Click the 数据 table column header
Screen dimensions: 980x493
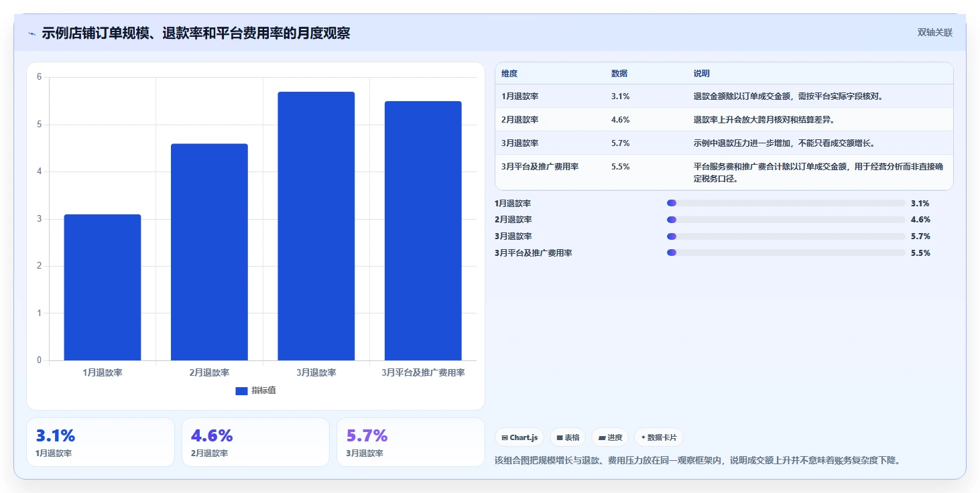(619, 74)
